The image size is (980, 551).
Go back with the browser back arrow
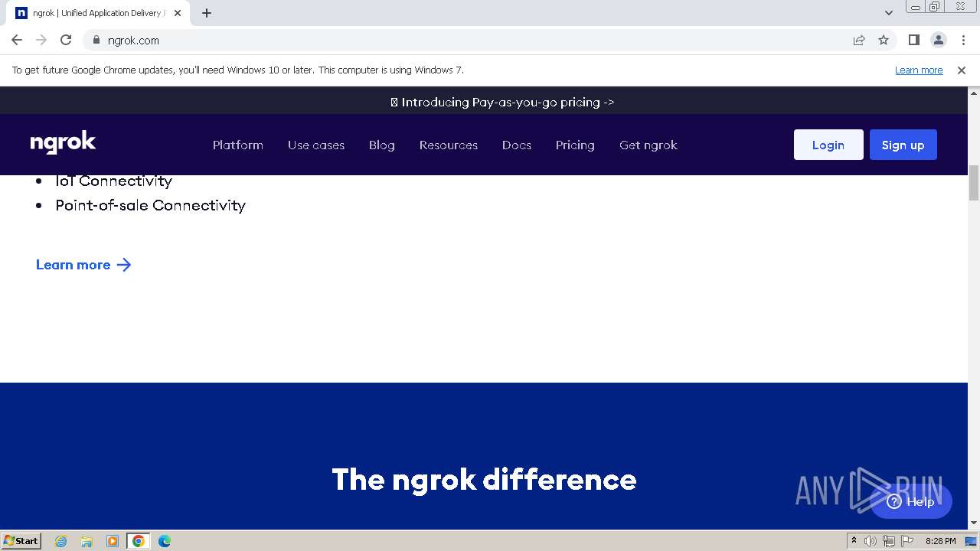click(17, 40)
